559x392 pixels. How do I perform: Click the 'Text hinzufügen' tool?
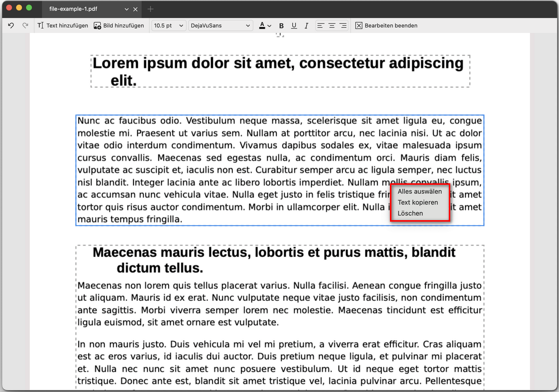pyautogui.click(x=63, y=25)
